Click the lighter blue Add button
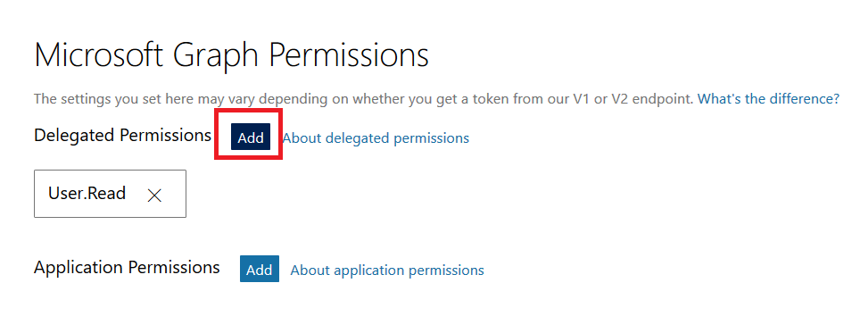 (x=259, y=270)
